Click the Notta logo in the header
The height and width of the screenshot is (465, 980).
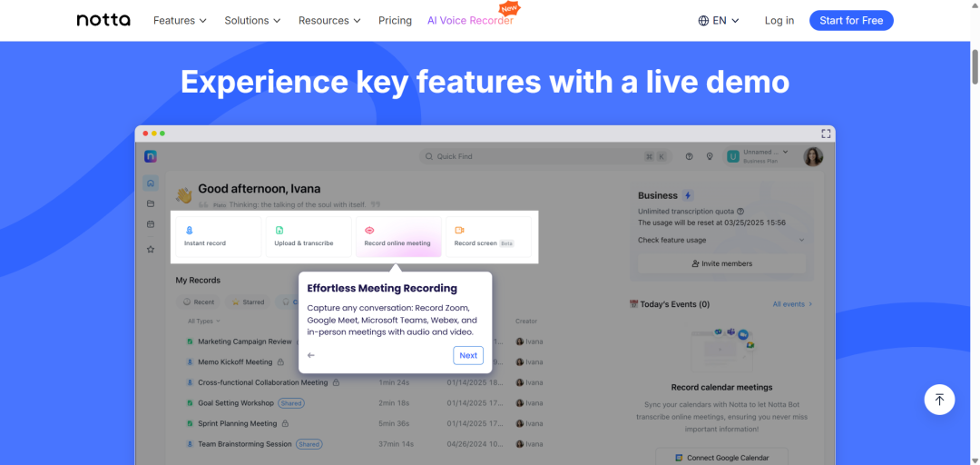click(103, 20)
